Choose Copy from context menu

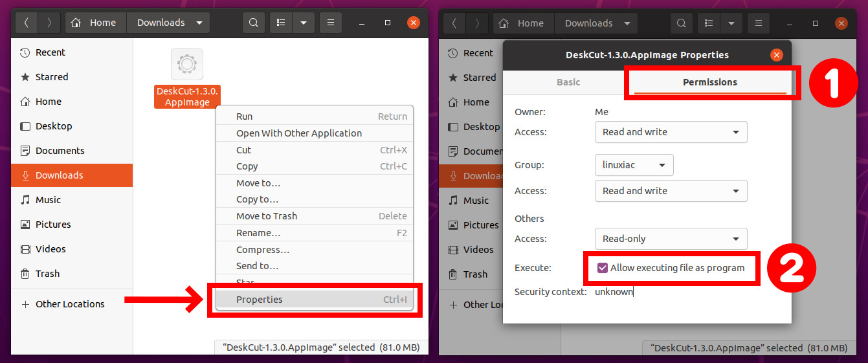coord(314,166)
